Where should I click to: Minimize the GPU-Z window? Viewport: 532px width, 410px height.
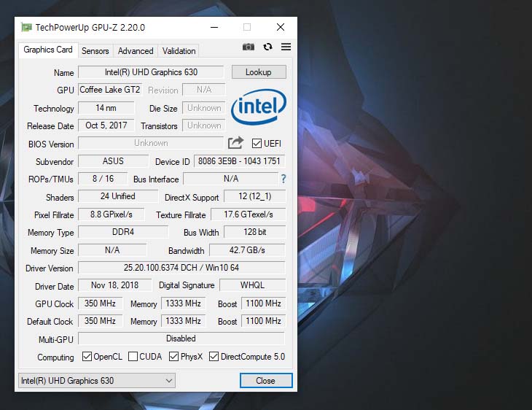coord(214,27)
